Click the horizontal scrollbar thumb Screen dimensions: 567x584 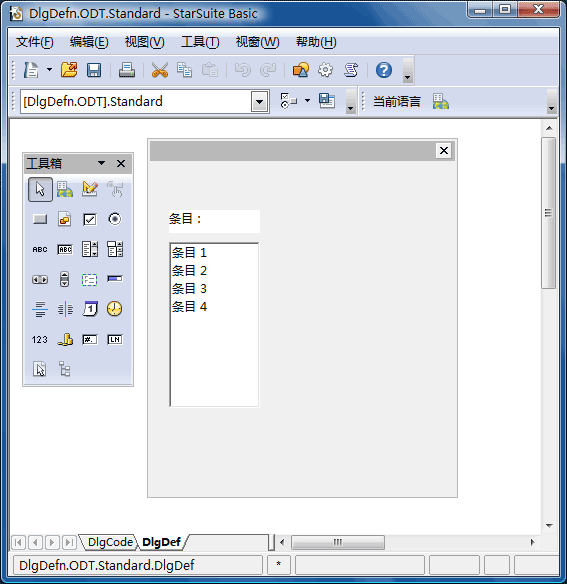pyautogui.click(x=338, y=542)
